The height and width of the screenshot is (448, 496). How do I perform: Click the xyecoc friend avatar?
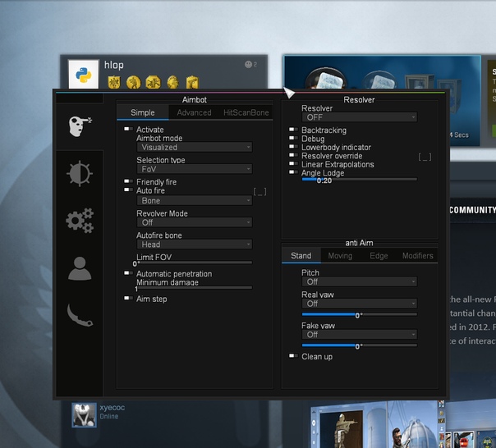click(82, 414)
